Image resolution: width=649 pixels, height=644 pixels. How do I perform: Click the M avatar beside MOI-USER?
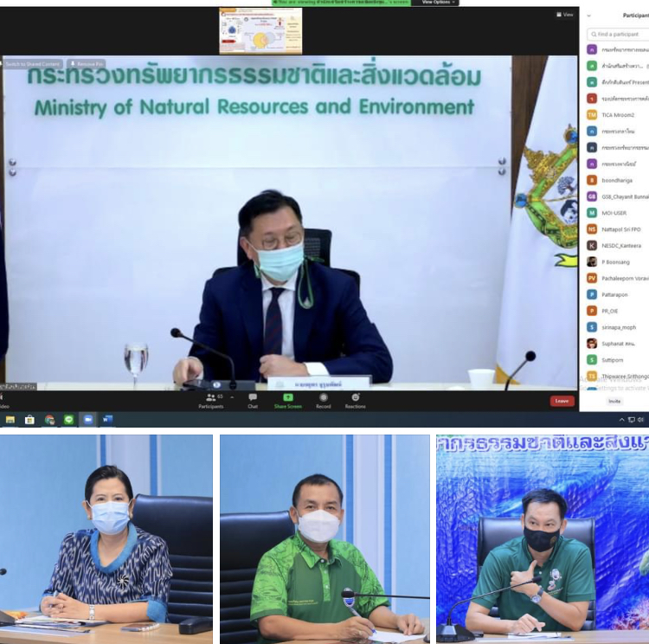[x=592, y=213]
